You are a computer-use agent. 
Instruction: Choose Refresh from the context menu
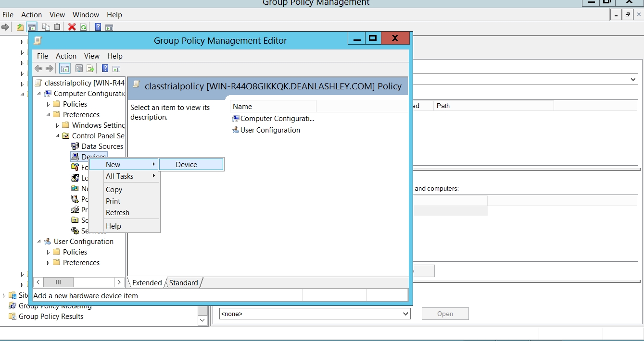[x=117, y=213]
